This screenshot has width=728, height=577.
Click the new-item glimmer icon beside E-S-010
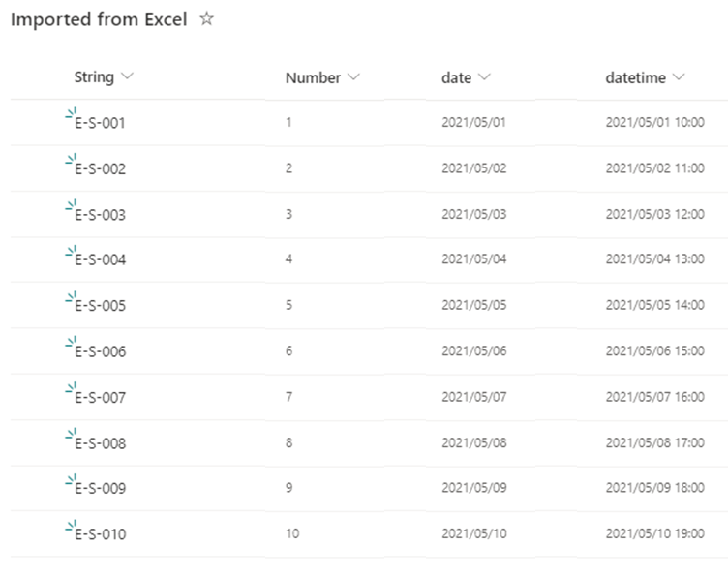[70, 526]
